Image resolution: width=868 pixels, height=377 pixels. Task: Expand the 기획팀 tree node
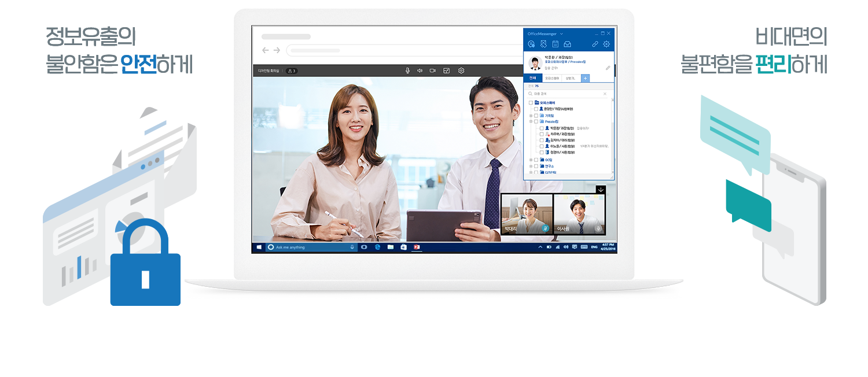click(x=531, y=116)
